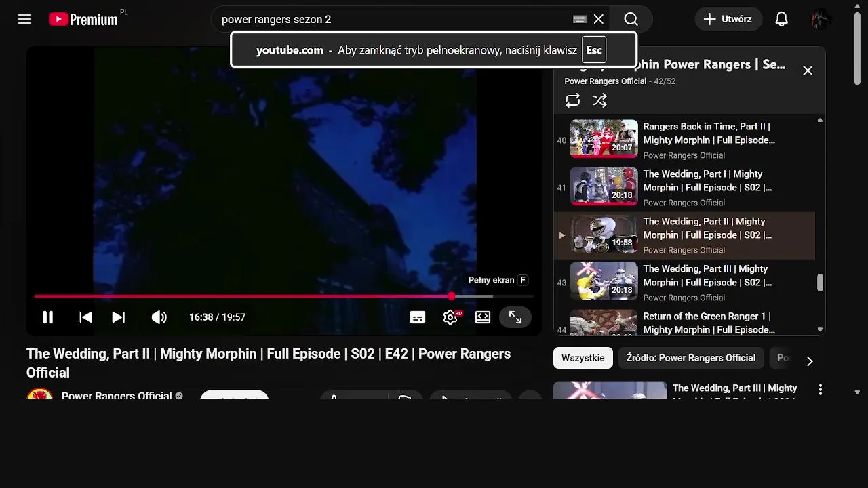Open the on-screen keyboard icon in search
Viewport: 868px width, 488px height.
[579, 20]
